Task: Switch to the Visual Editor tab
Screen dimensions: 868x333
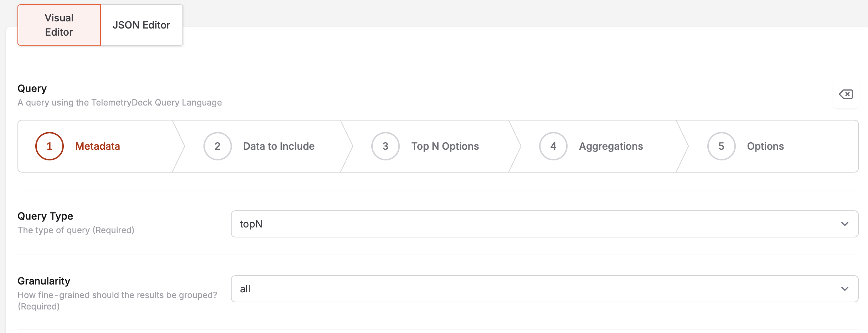Action: pyautogui.click(x=59, y=25)
